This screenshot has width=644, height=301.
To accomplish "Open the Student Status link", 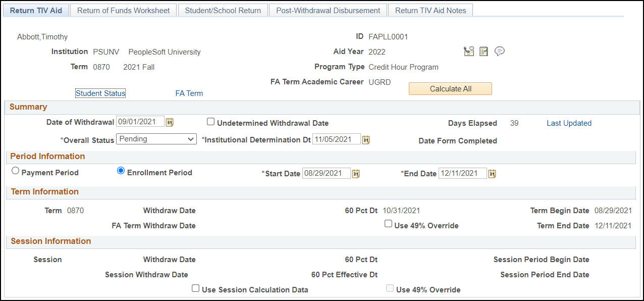I will pyautogui.click(x=100, y=93).
